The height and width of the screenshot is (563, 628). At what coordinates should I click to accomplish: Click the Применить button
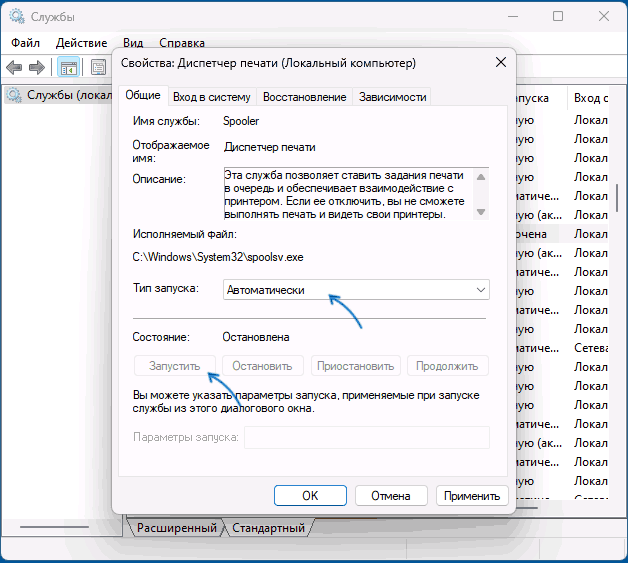pos(472,496)
